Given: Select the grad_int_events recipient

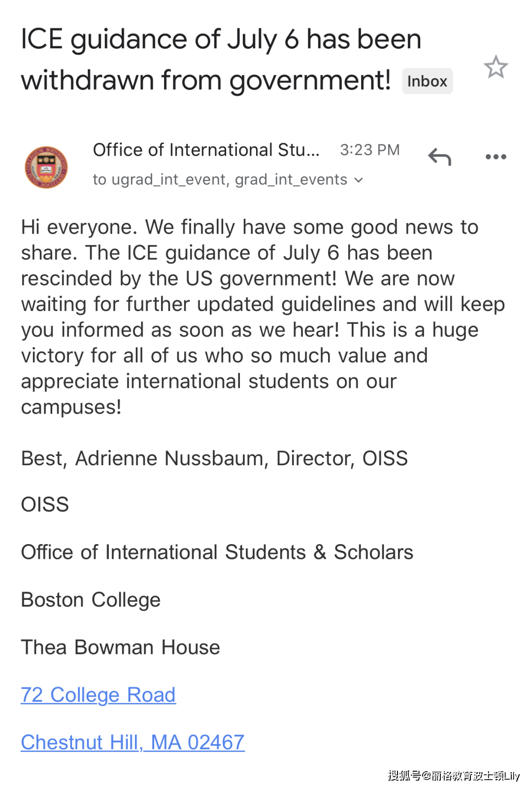Looking at the screenshot, I should tap(291, 180).
